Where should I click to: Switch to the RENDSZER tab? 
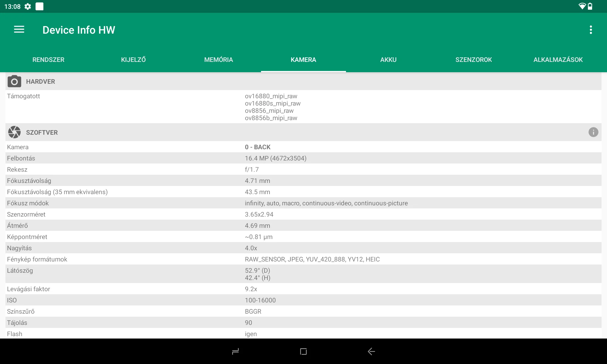(48, 60)
